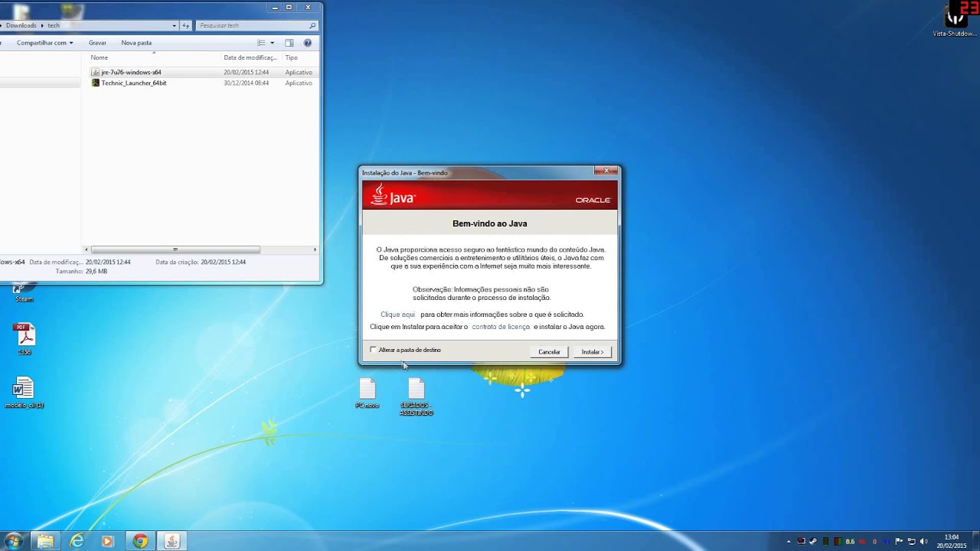
Task: Select the SERIADOS - ASSISTINDO file on desktop
Action: coord(416,397)
